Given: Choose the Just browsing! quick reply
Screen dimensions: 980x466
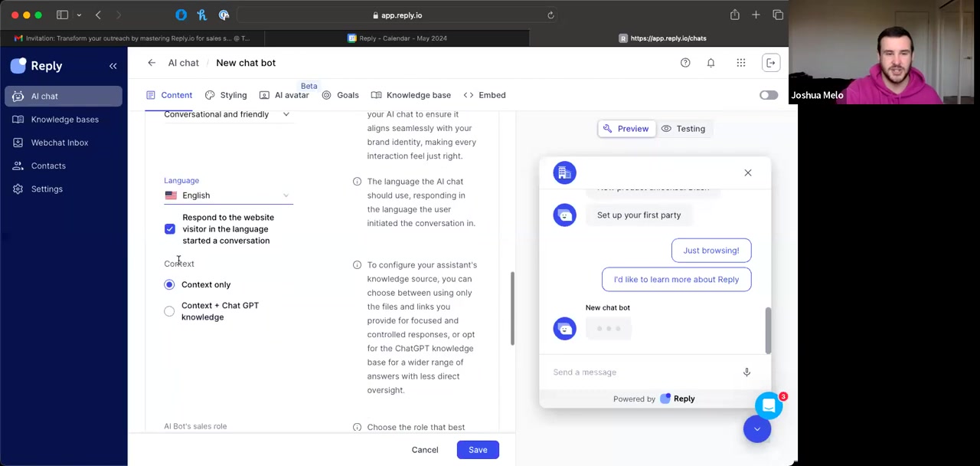Looking at the screenshot, I should coord(711,251).
